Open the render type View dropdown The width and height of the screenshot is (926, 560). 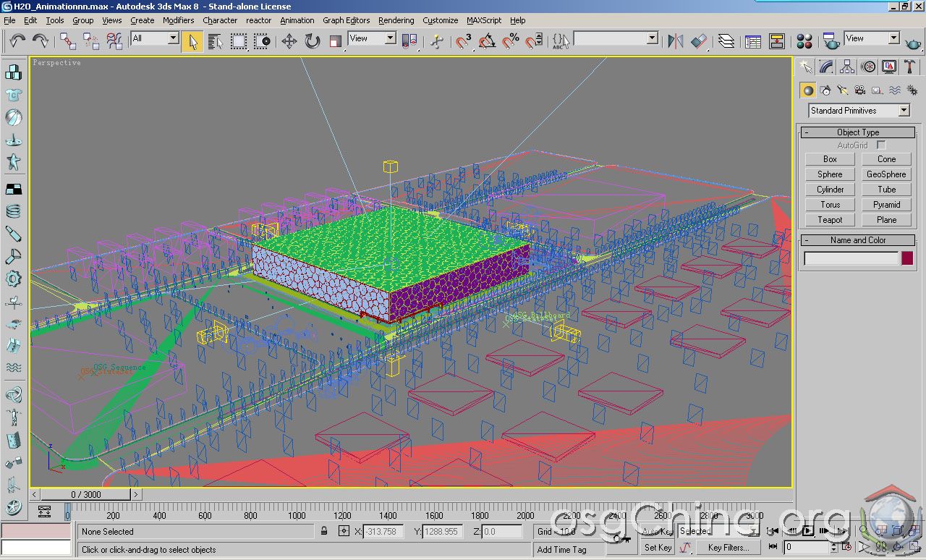(x=872, y=38)
